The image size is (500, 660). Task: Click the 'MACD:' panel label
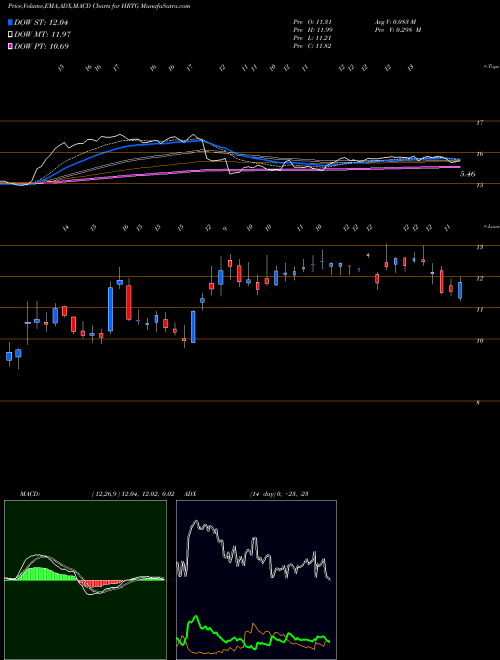tap(29, 494)
